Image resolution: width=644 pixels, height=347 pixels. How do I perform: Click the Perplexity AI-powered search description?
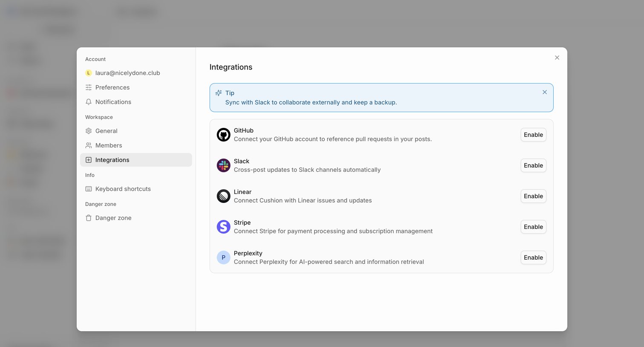point(329,262)
